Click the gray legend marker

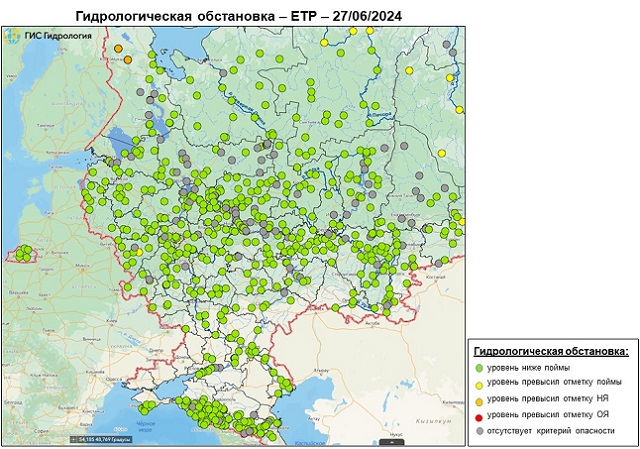(478, 429)
